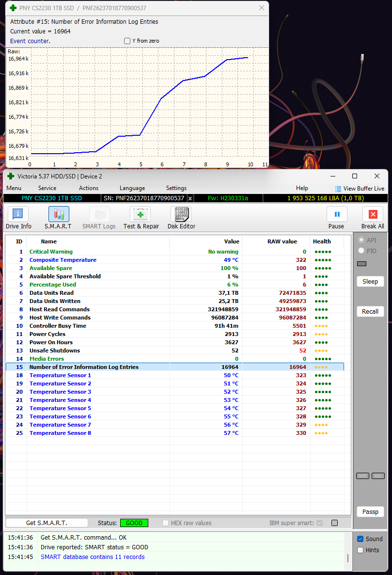Click raw value 72471835 for Data Units Read

coord(292,293)
